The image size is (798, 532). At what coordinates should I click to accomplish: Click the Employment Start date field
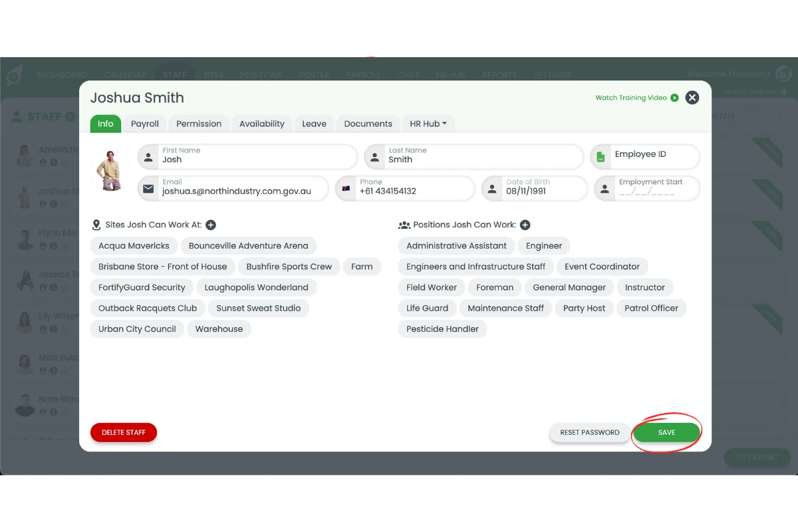pos(647,188)
